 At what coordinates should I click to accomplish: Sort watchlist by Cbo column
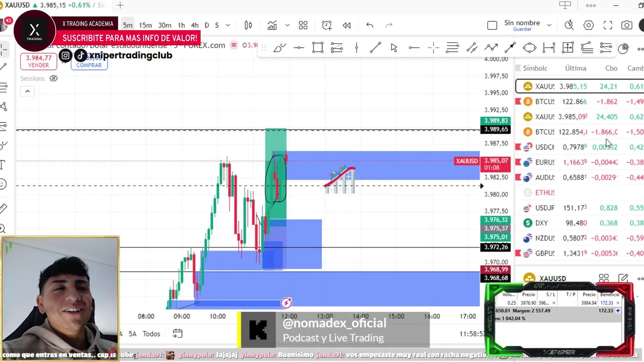point(611,68)
